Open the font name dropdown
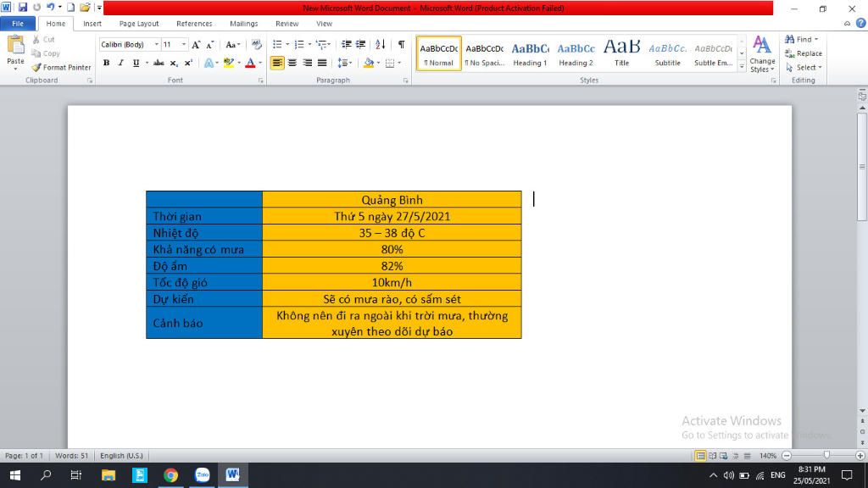868x488 pixels. 157,44
